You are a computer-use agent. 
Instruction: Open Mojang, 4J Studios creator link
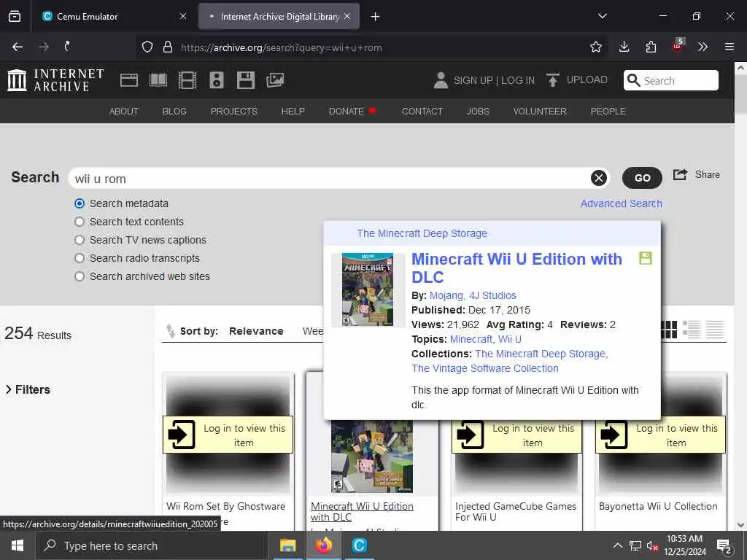pos(473,295)
